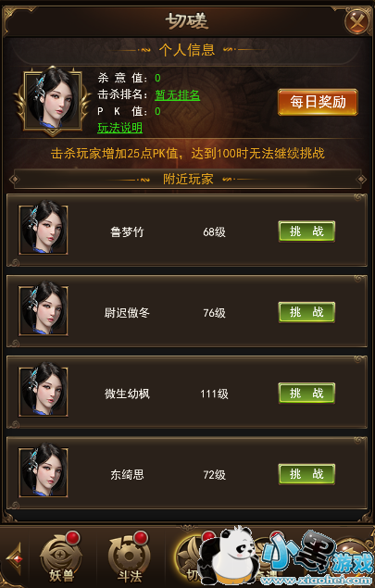Click 微生幼枫's avatar portrait

tap(44, 392)
